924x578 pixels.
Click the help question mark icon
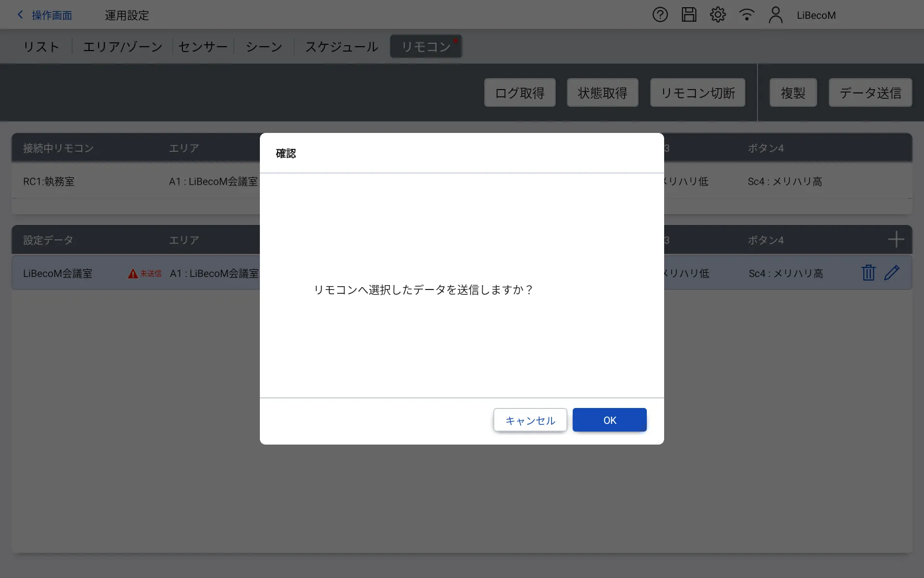coord(660,15)
